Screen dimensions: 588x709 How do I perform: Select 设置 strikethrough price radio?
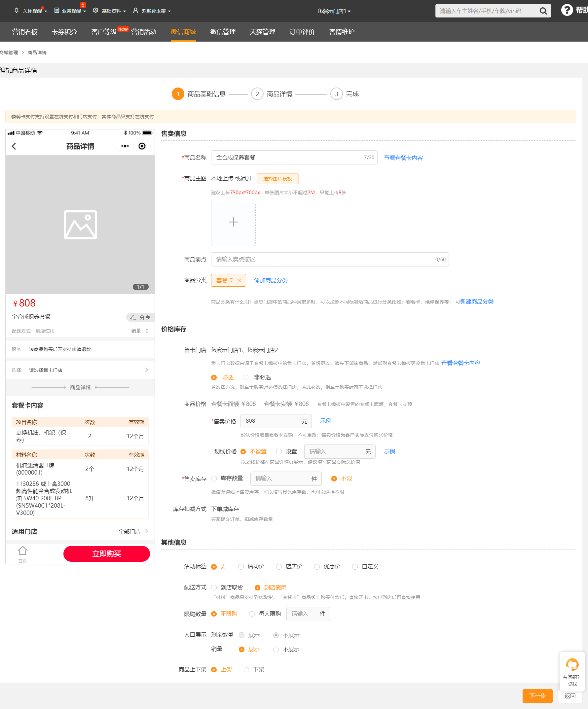(279, 452)
